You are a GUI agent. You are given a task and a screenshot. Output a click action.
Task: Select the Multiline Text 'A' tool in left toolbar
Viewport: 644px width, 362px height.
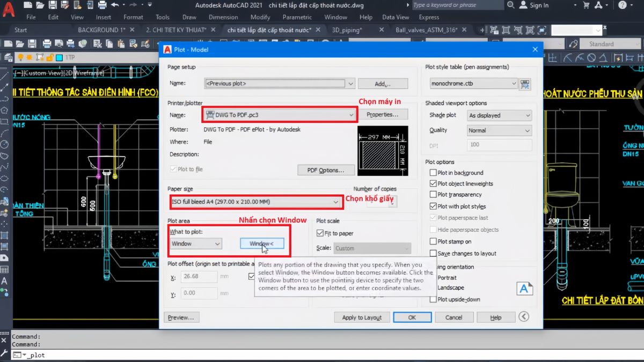4,281
